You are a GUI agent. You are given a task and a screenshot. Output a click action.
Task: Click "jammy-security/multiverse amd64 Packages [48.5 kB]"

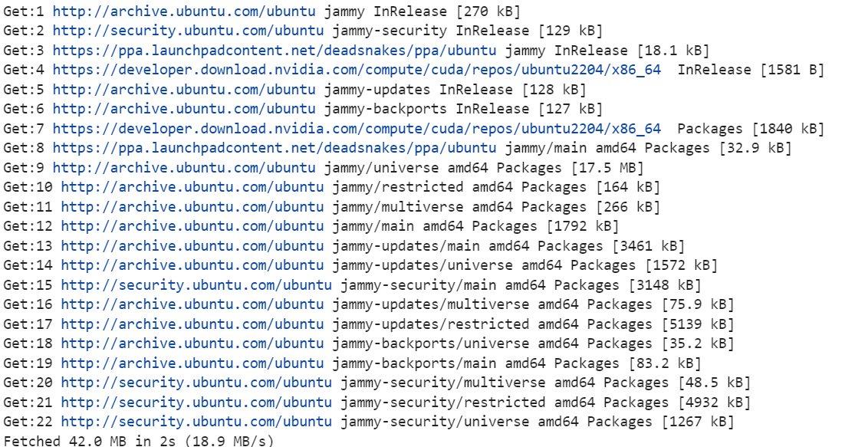546,383
